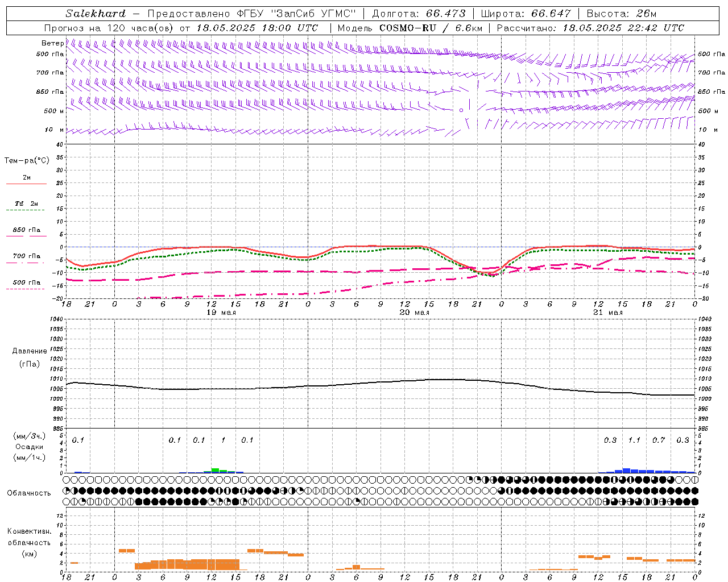728x582 pixels.
Task: Click the 'Облачность' cloud cover label
Action: click(29, 493)
